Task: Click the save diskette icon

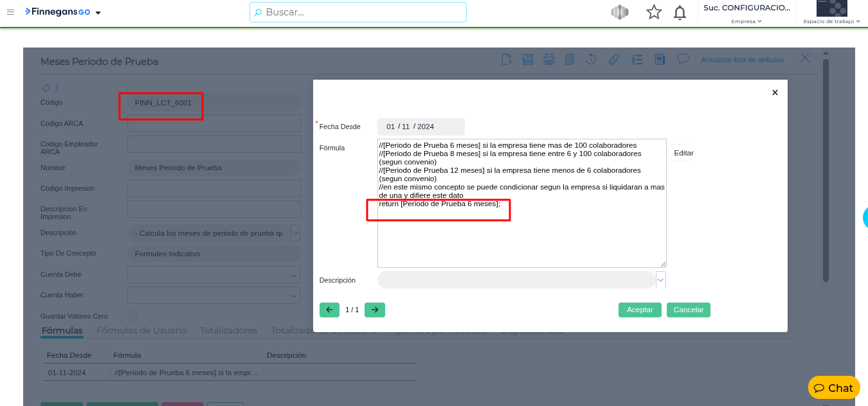Action: pos(528,60)
